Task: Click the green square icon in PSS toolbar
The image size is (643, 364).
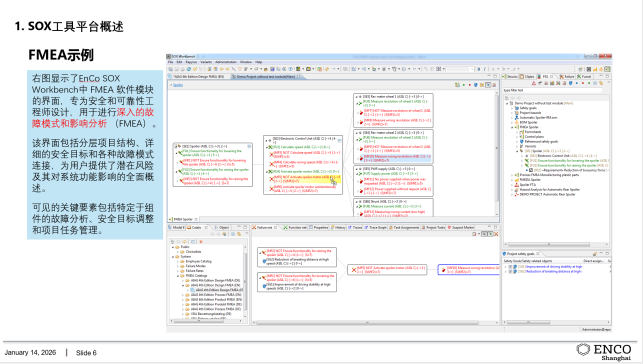Action: 589,83
